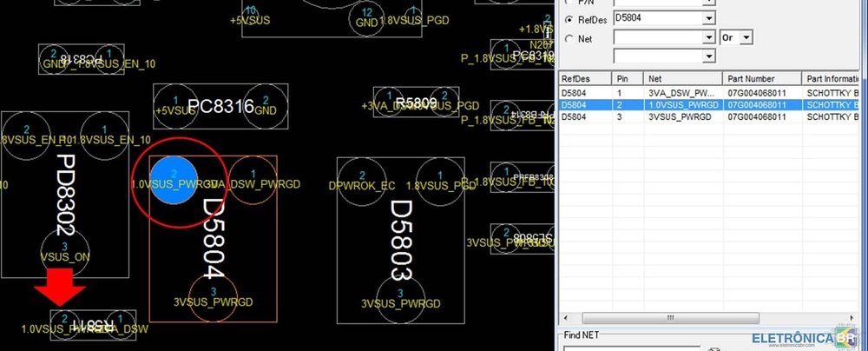Select the P/N radio option
The height and width of the screenshot is (351, 868).
(569, 3)
